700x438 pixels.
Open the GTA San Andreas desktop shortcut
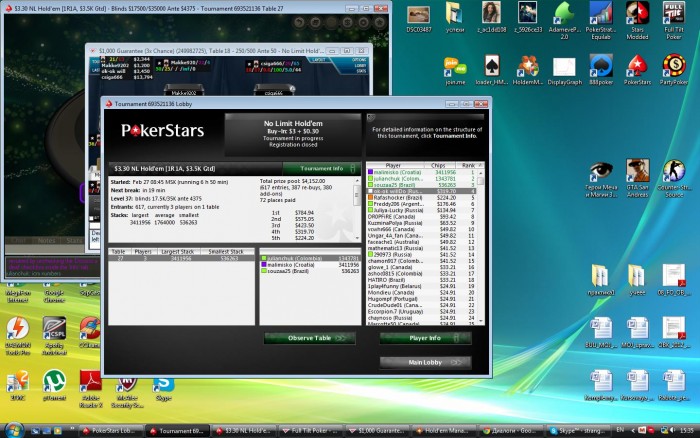[x=637, y=178]
